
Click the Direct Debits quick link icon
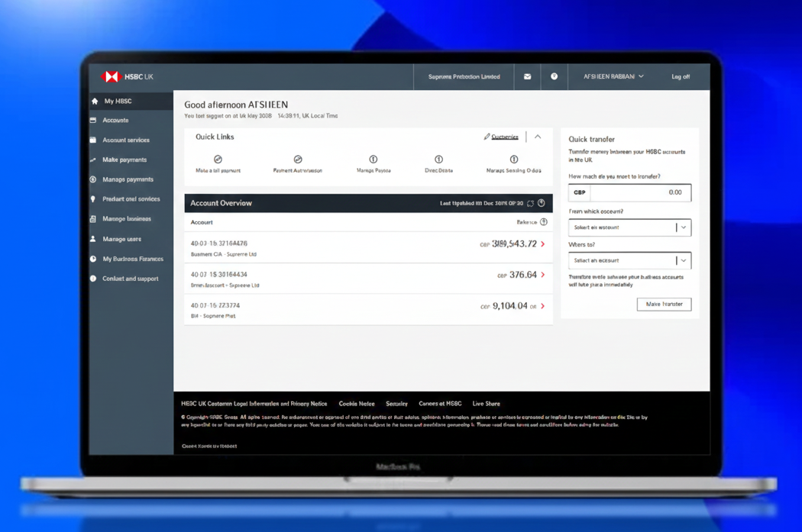[438, 160]
